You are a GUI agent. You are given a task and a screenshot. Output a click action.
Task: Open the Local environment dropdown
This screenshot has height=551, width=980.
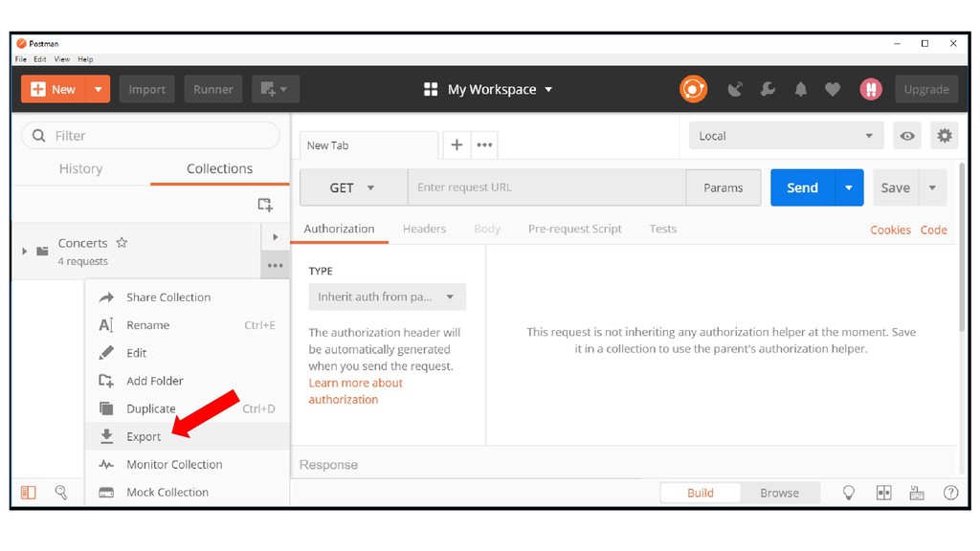tap(786, 136)
